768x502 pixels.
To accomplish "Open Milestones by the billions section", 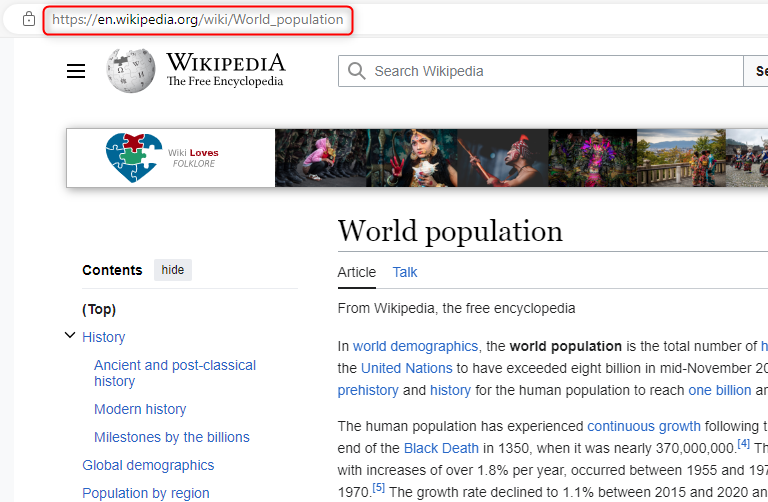I will (x=172, y=437).
